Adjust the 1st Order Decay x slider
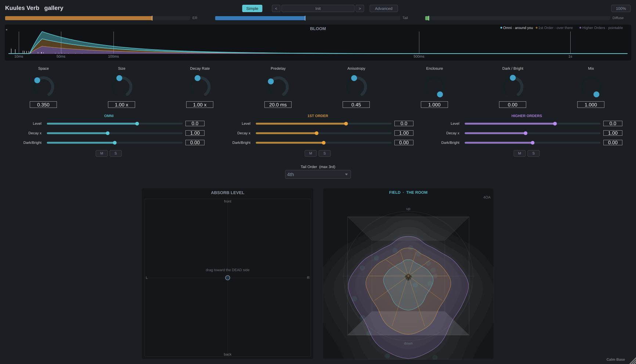 pyautogui.click(x=324, y=133)
